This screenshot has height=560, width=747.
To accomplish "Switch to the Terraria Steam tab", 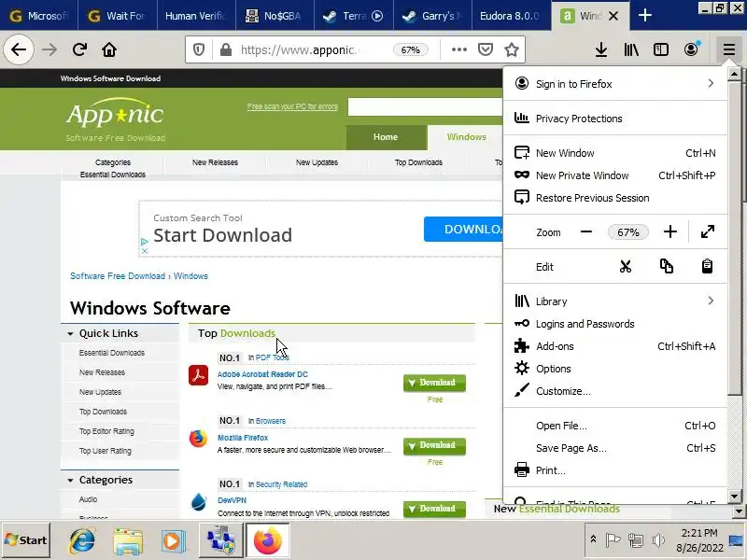I will [x=354, y=16].
